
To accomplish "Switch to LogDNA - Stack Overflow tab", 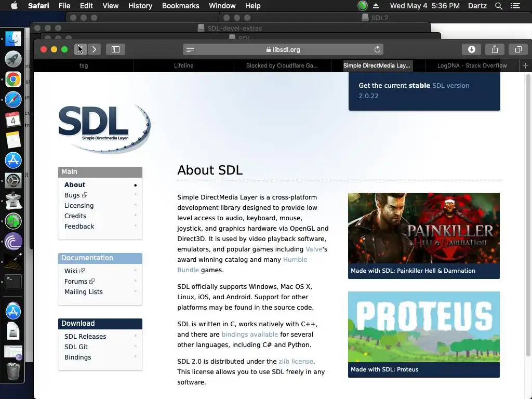I will [x=472, y=66].
